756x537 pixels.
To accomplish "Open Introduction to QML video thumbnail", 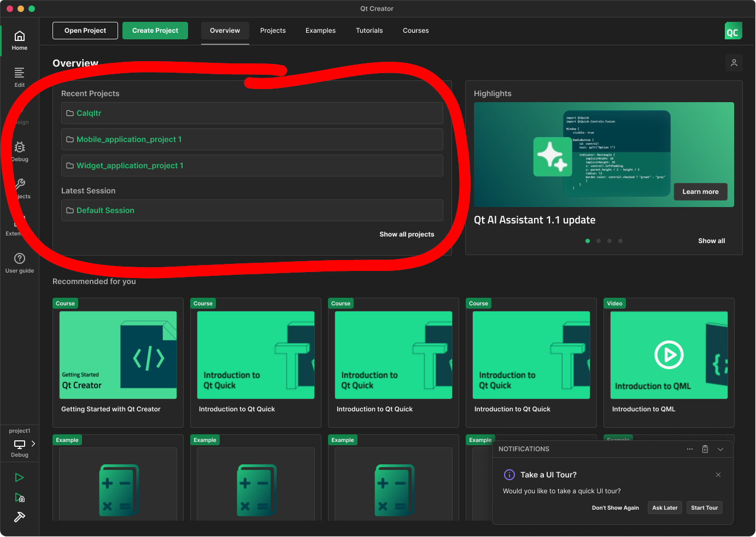I will pos(669,355).
